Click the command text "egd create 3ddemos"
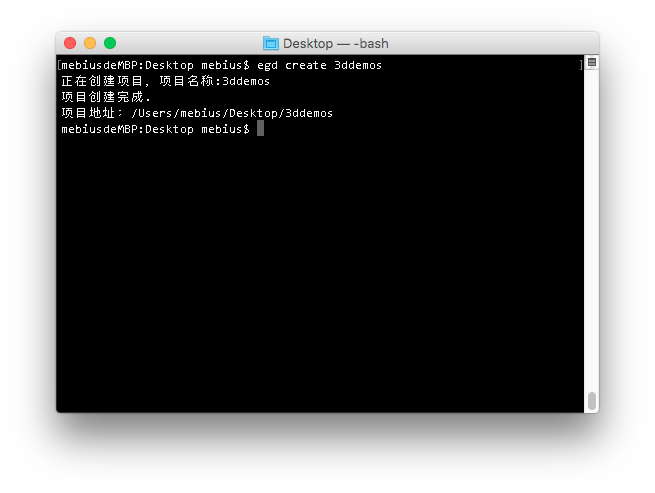 click(320, 65)
